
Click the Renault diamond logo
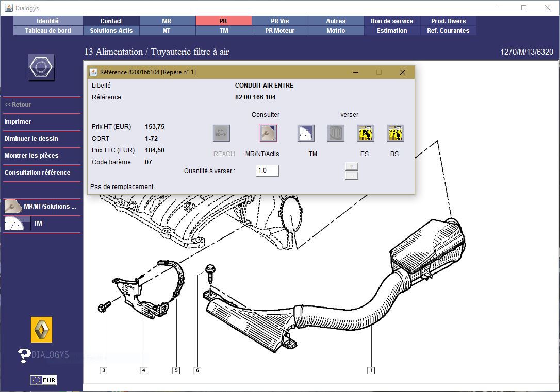pos(41,330)
